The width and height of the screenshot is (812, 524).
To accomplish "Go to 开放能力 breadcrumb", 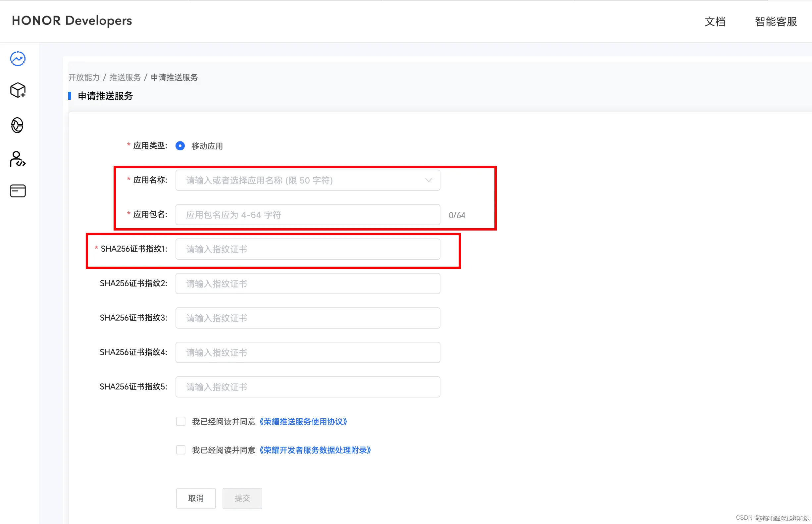I will coord(84,78).
